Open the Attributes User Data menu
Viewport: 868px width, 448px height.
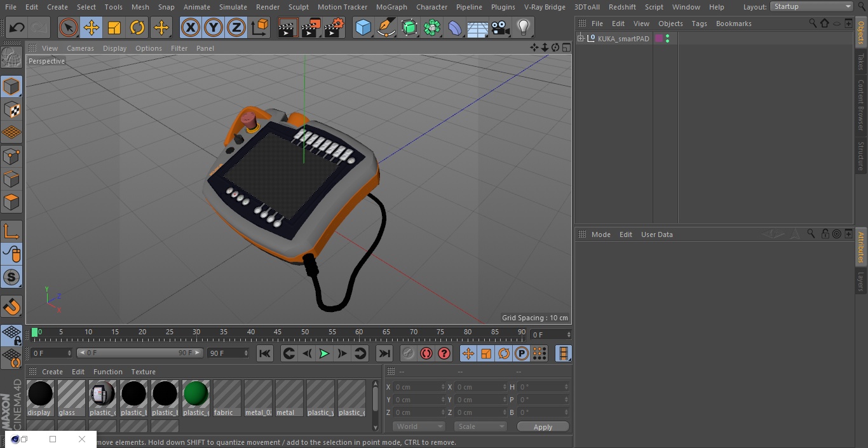[x=656, y=234]
